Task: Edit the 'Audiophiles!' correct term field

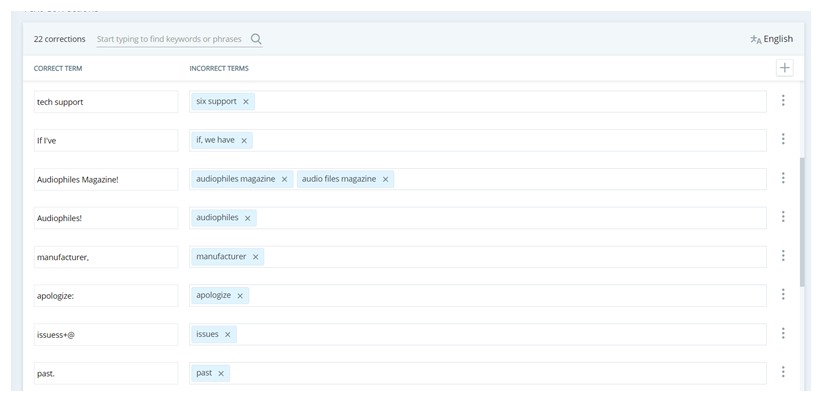Action: (x=106, y=218)
